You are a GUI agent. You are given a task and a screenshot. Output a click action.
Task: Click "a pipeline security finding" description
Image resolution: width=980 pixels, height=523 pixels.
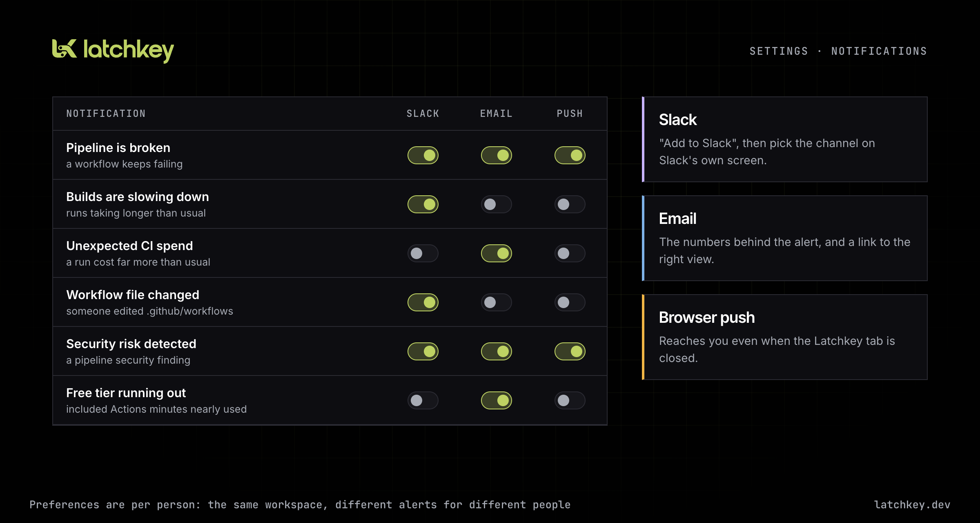pyautogui.click(x=128, y=360)
